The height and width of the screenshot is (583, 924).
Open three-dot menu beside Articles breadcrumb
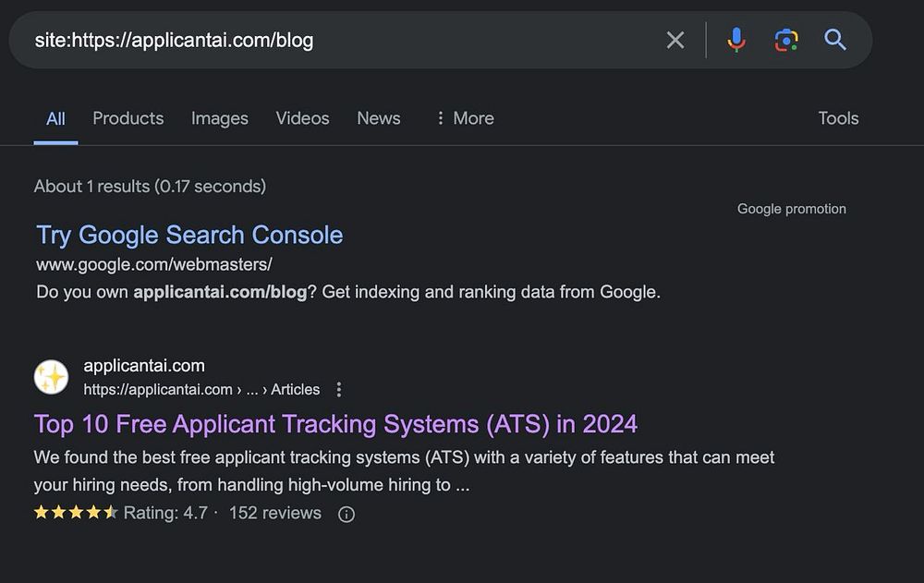click(x=339, y=389)
